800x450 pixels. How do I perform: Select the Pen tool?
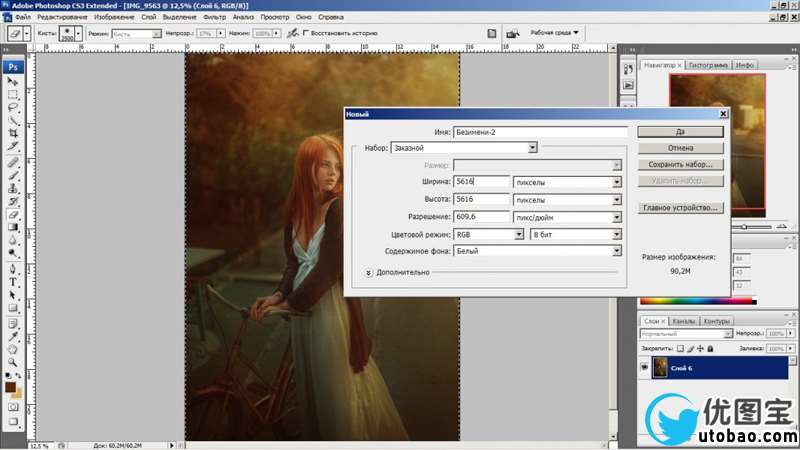coord(13,269)
